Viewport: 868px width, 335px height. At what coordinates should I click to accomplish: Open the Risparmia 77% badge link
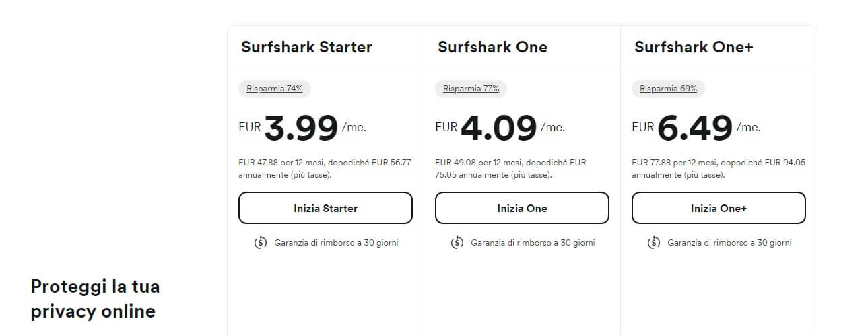coord(471,89)
